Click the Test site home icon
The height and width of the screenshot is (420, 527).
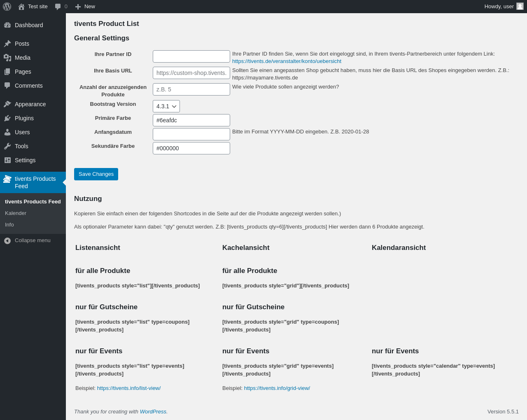(21, 7)
